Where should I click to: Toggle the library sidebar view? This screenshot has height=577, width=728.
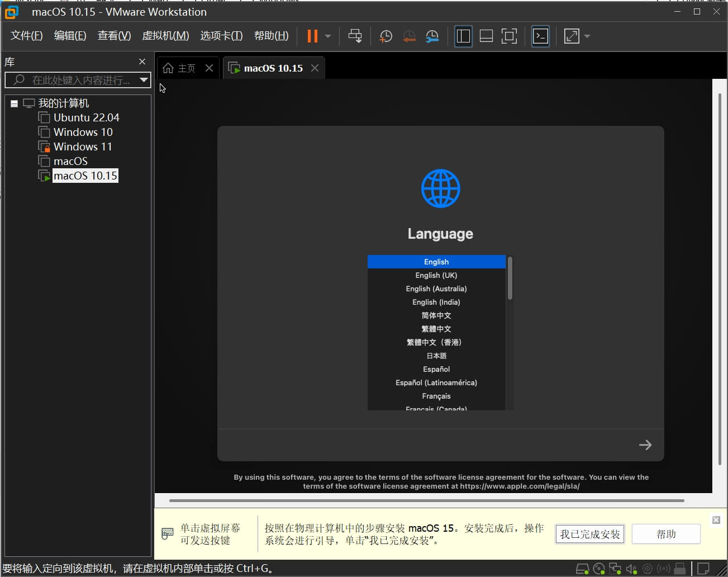click(x=463, y=36)
